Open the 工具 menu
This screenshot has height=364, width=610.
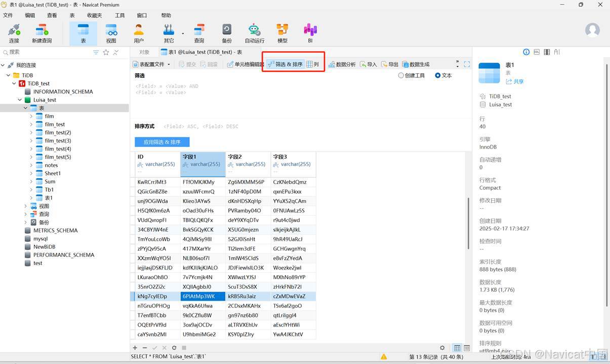[119, 15]
